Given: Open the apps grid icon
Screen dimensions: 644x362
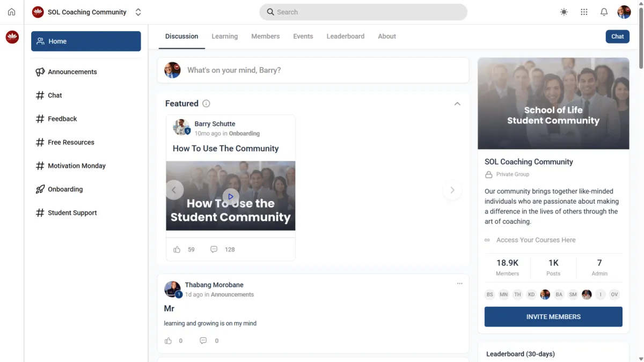Looking at the screenshot, I should coord(584,12).
